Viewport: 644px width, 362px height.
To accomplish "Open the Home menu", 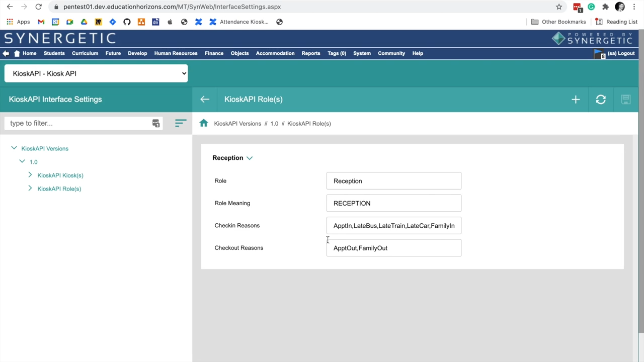I will point(30,53).
